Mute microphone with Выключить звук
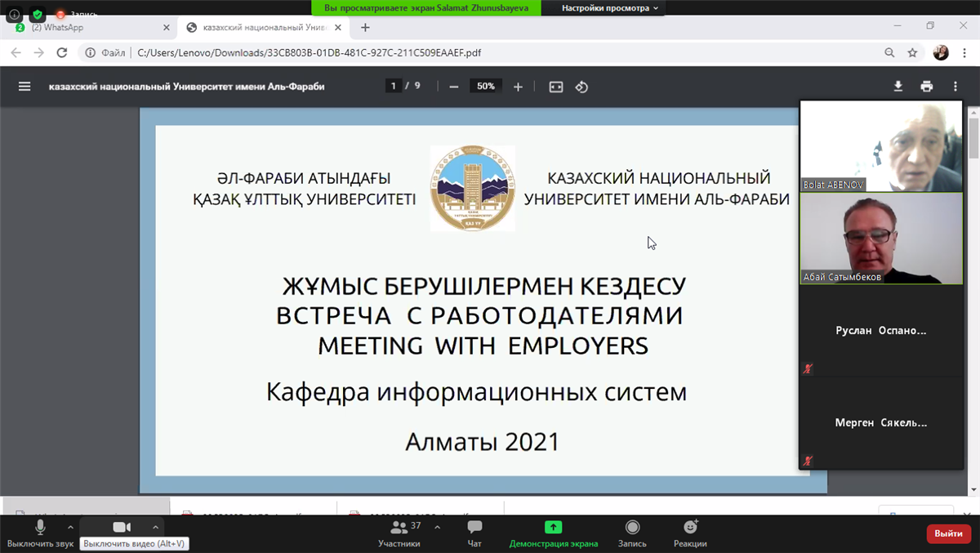980x553 pixels. (40, 533)
